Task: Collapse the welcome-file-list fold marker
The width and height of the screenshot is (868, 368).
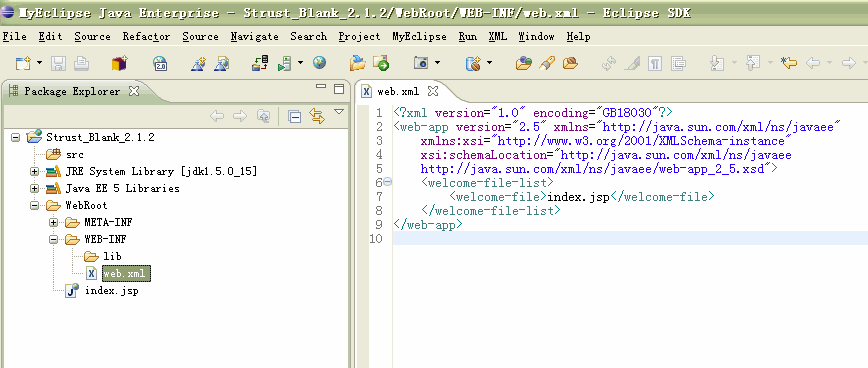Action: 388,182
